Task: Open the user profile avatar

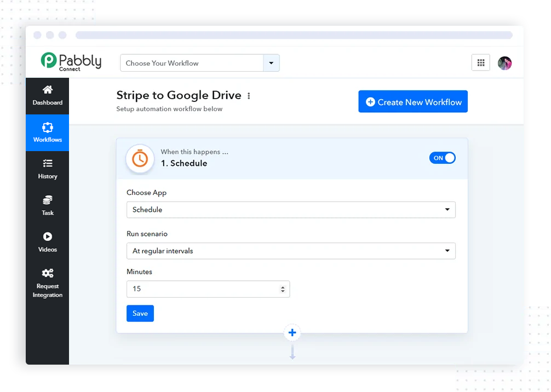Action: point(504,63)
